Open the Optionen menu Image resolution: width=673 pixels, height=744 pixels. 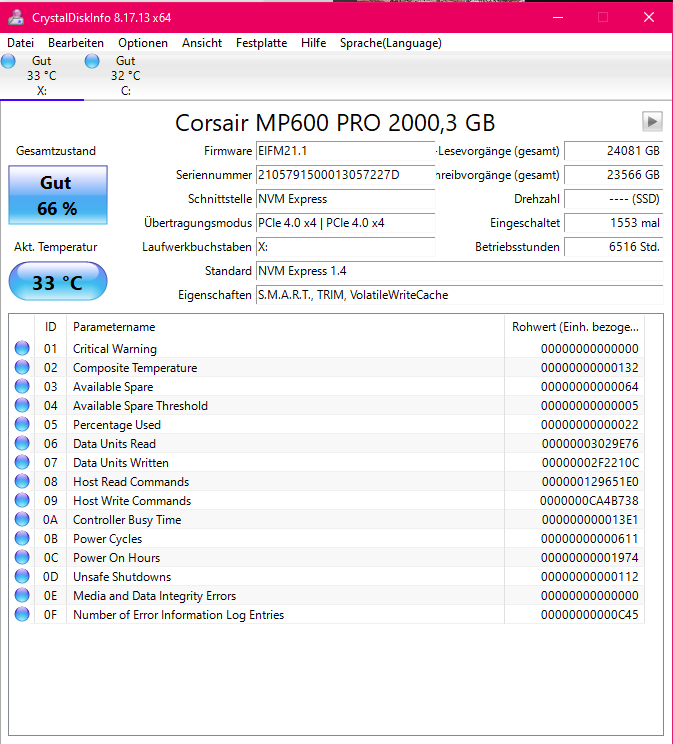pyautogui.click(x=143, y=43)
